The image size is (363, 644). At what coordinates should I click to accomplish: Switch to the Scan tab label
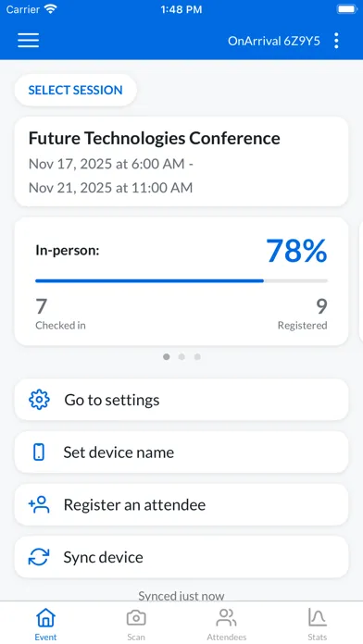pos(136,637)
